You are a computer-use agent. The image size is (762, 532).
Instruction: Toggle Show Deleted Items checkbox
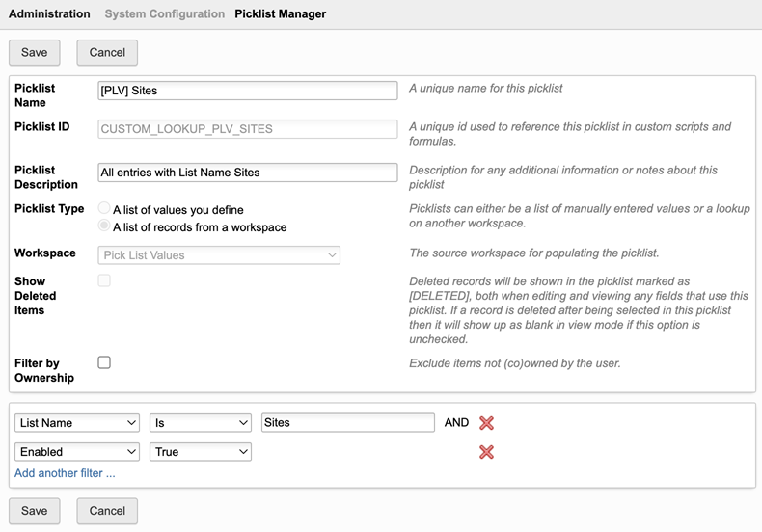[104, 280]
